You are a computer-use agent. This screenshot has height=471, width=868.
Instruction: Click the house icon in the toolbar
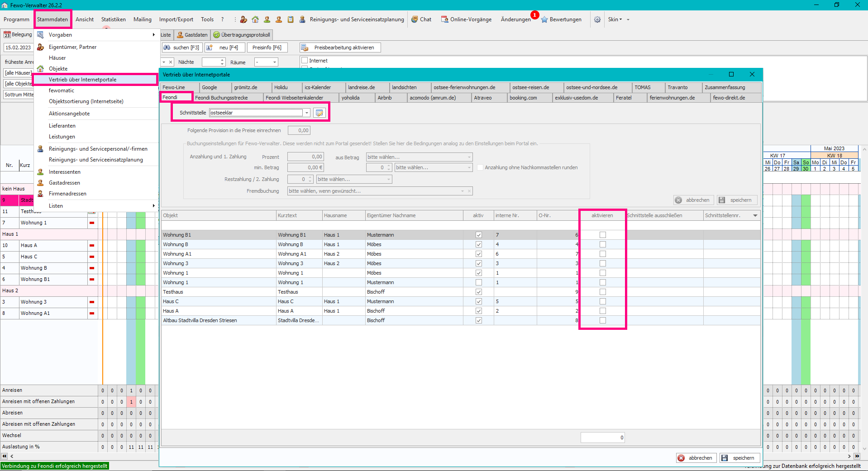click(255, 19)
